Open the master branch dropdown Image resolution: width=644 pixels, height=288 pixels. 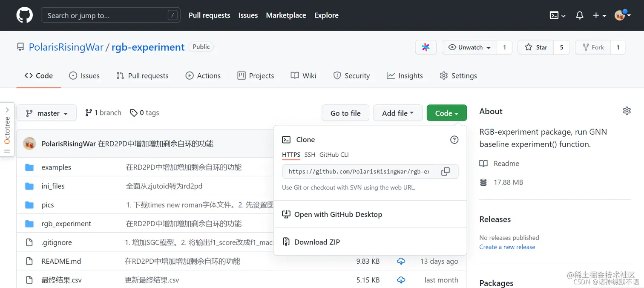pos(46,113)
